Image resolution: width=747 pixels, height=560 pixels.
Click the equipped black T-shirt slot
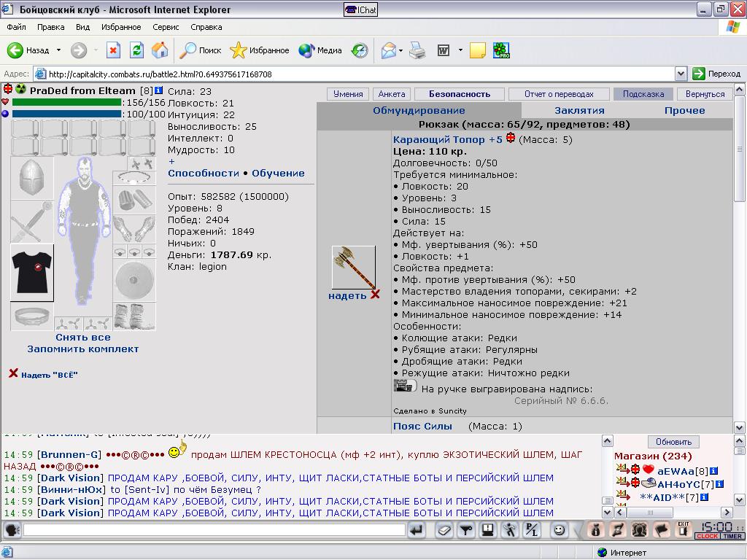[x=32, y=273]
